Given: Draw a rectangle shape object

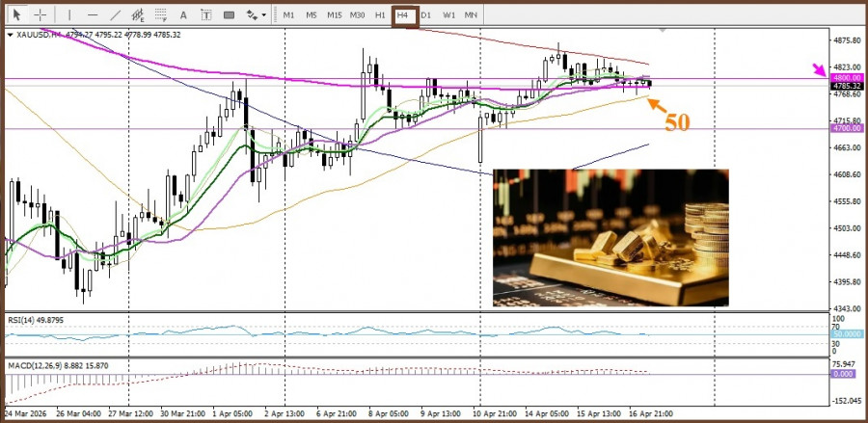Looking at the screenshot, I should pyautogui.click(x=229, y=14).
